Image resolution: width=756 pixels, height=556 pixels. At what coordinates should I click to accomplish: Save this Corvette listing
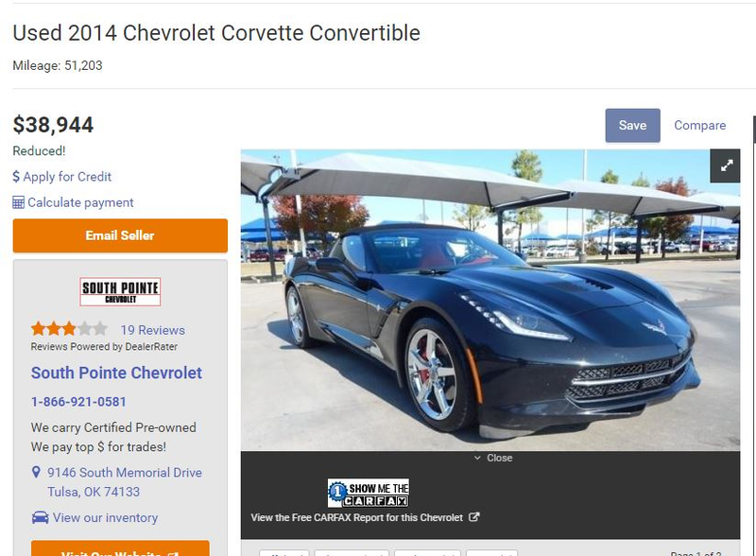(x=632, y=126)
